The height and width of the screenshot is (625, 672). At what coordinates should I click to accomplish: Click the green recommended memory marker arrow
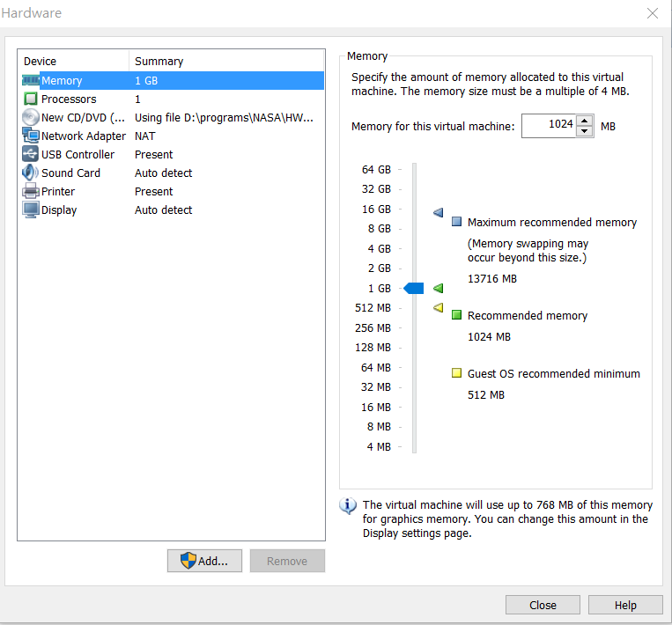[x=438, y=289]
